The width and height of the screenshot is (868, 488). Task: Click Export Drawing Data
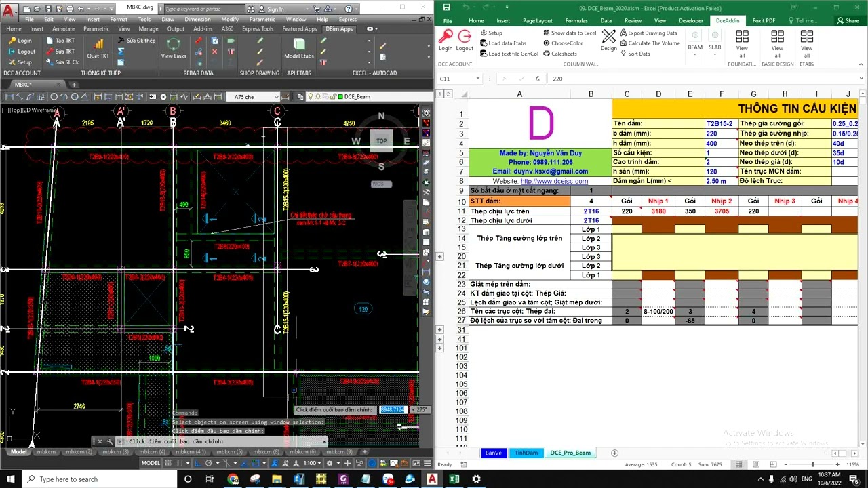[648, 33]
